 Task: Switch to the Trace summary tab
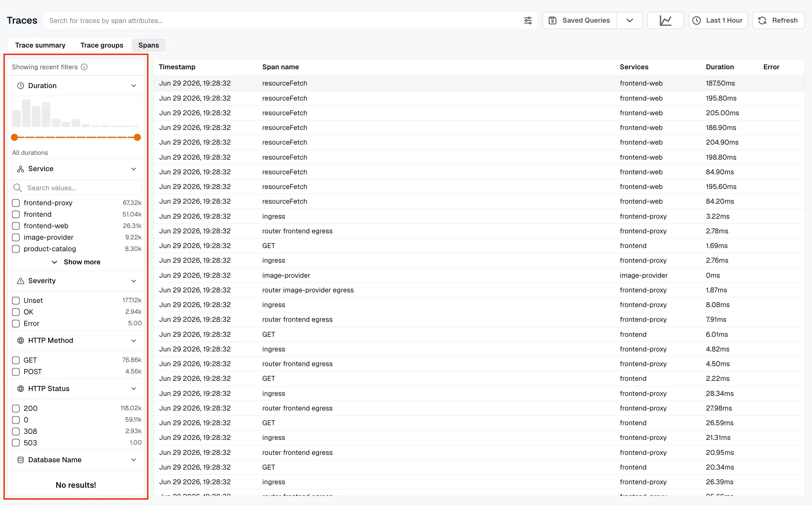tap(41, 45)
